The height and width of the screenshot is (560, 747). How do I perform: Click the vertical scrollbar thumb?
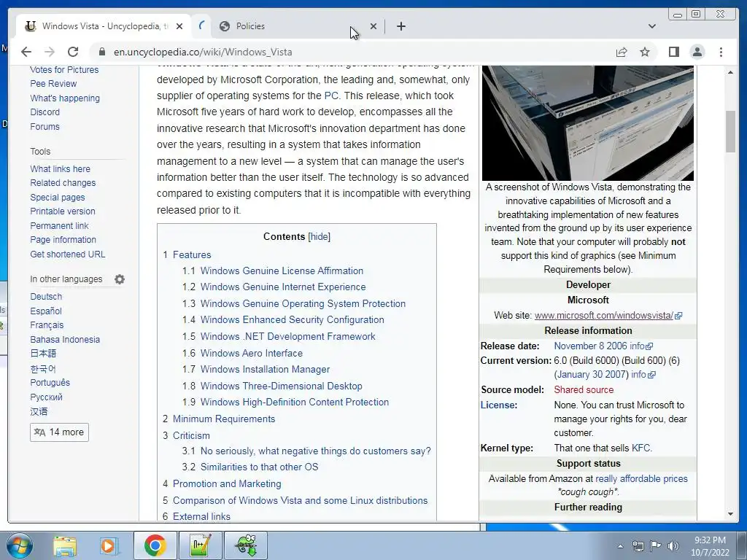pos(731,131)
